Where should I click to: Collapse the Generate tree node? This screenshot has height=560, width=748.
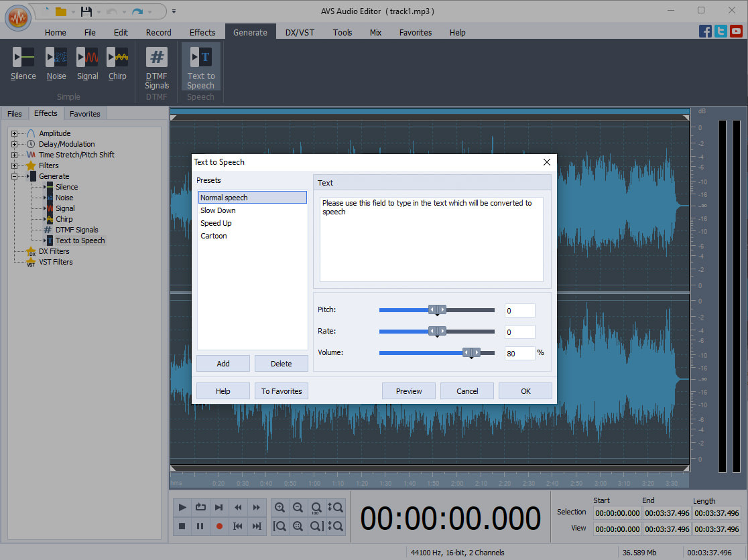(x=15, y=176)
